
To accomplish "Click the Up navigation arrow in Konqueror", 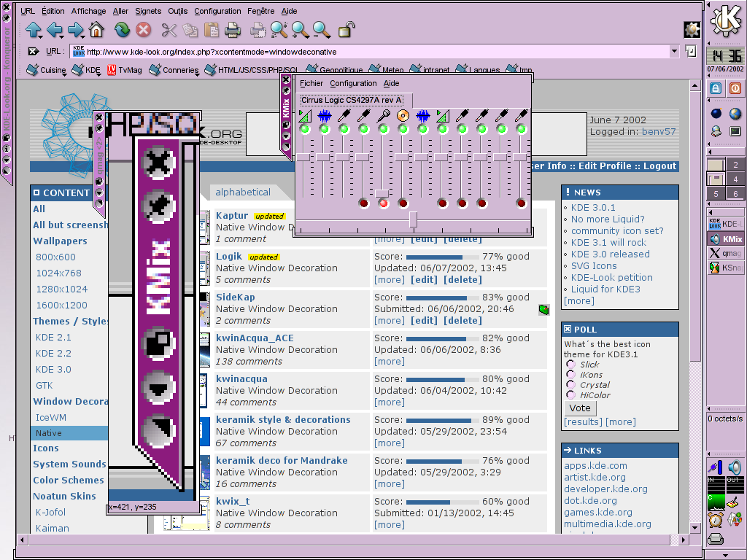I will [x=34, y=30].
